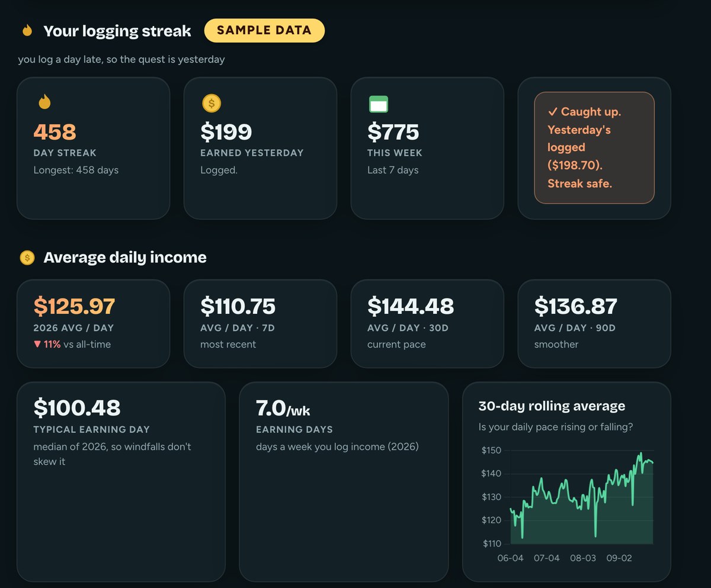Image resolution: width=711 pixels, height=588 pixels.
Task: Click the SAMPLE DATA badge
Action: coord(264,30)
